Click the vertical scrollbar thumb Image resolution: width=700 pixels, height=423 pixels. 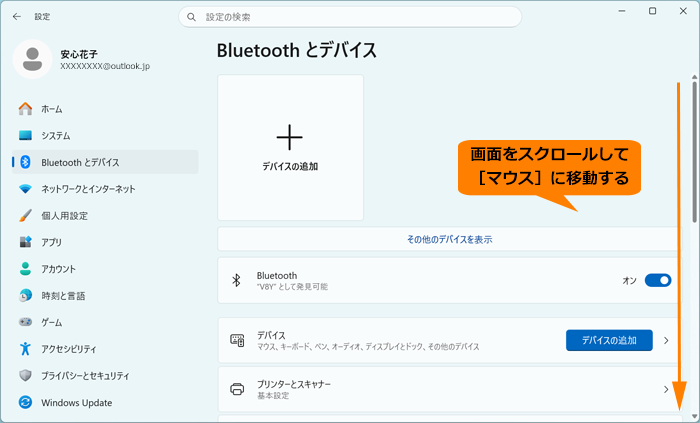[x=694, y=152]
